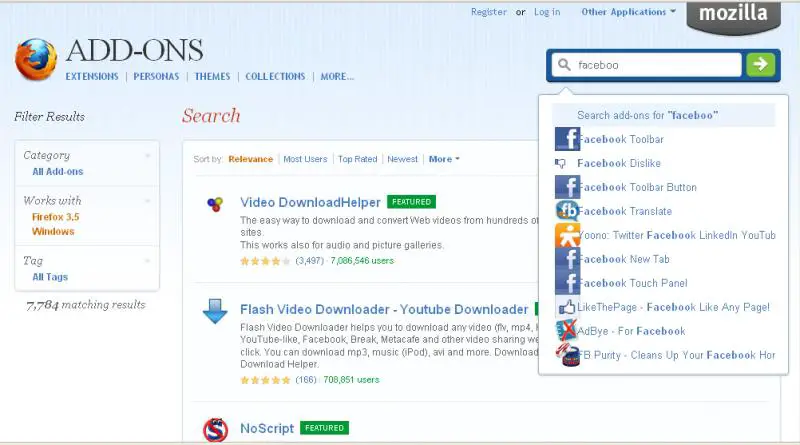The height and width of the screenshot is (445, 800).
Task: Click the green search arrow button
Action: pos(760,65)
